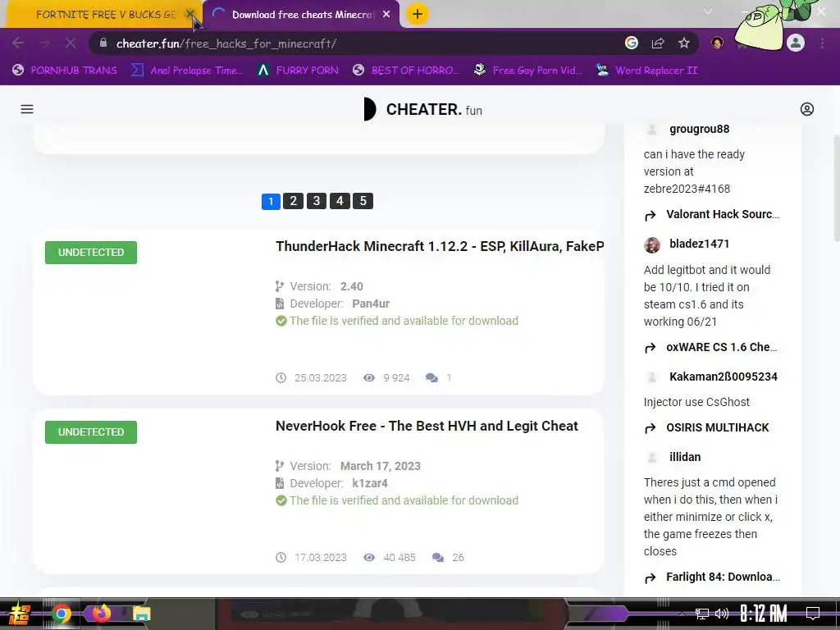Go back to previous page

coord(18,43)
